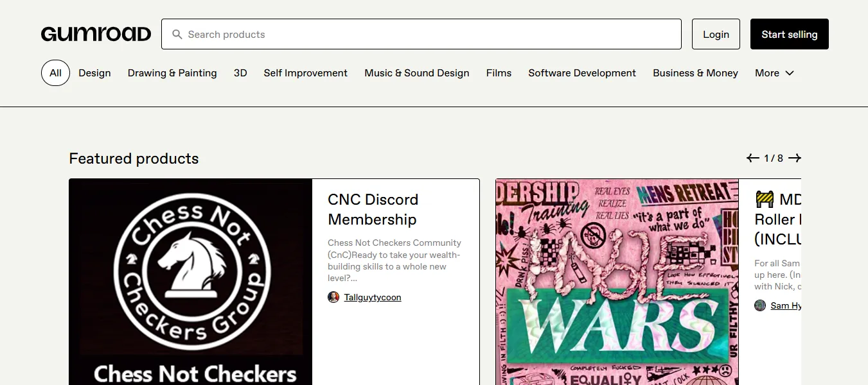Click the Start selling button
Viewport: 868px width, 385px height.
(789, 34)
